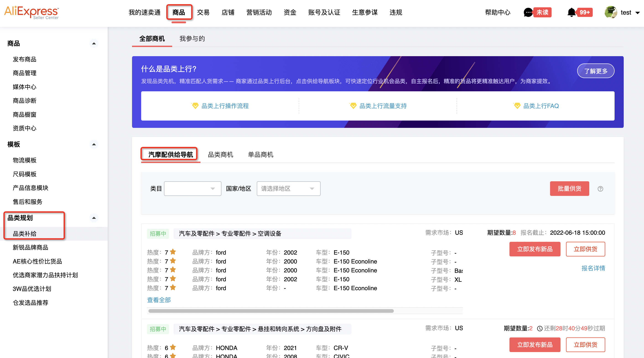The width and height of the screenshot is (644, 358).
Task: Open 媒体中心 in sidebar
Action: [x=24, y=87]
